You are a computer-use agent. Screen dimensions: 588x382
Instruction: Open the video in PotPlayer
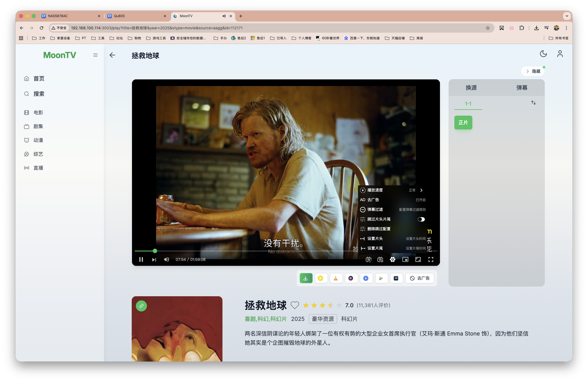click(321, 278)
